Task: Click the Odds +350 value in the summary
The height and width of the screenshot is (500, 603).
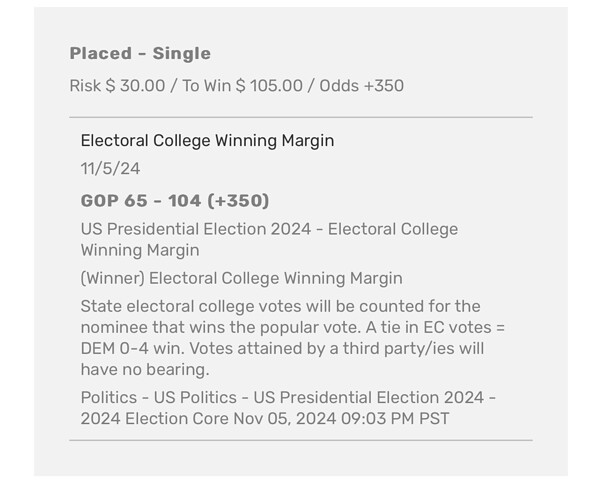Action: tap(361, 86)
